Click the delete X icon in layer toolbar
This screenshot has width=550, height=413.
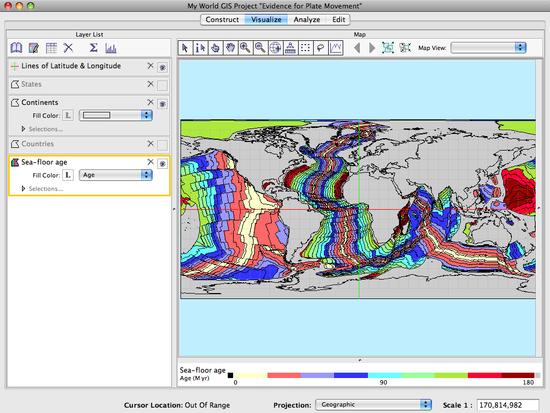68,48
